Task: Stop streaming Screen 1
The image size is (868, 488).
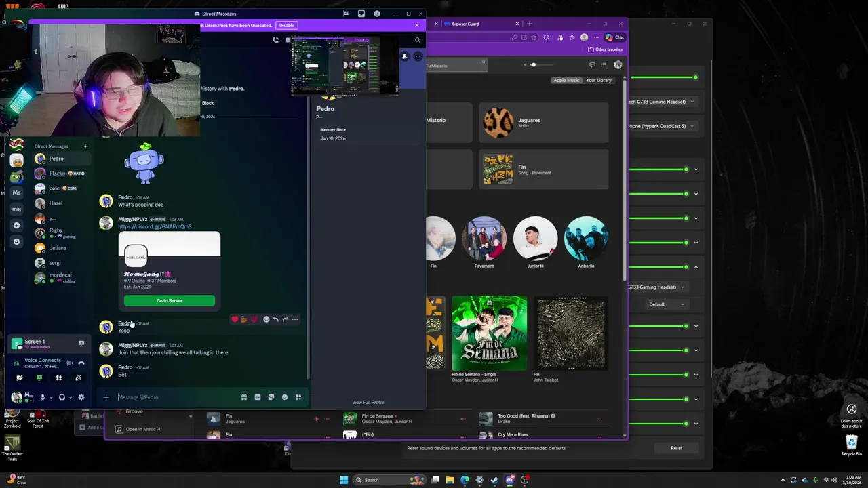Action: tap(81, 344)
